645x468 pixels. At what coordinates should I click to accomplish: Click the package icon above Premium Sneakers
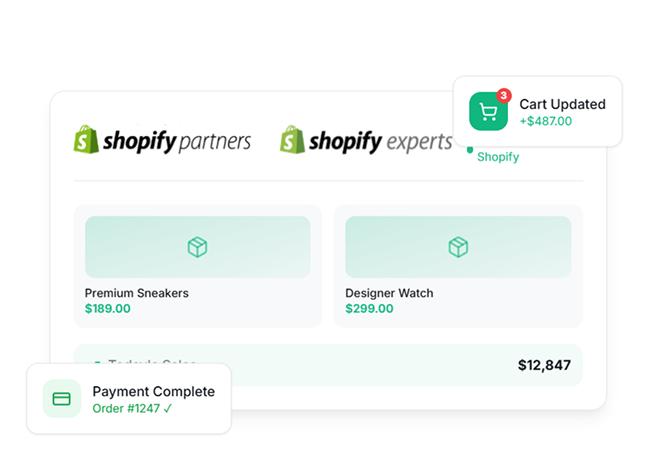pos(197,247)
